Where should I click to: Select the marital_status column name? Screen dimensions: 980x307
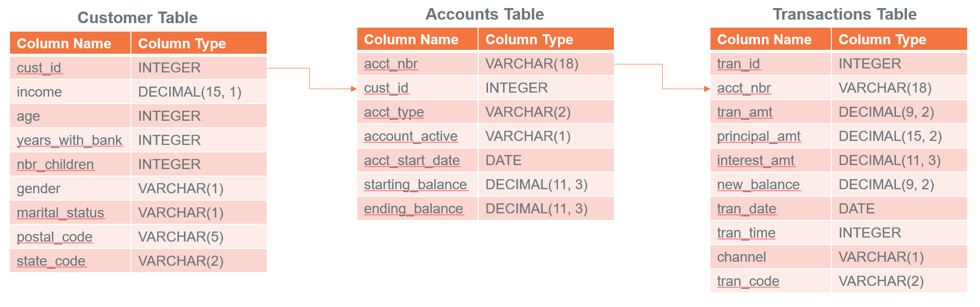pos(60,213)
